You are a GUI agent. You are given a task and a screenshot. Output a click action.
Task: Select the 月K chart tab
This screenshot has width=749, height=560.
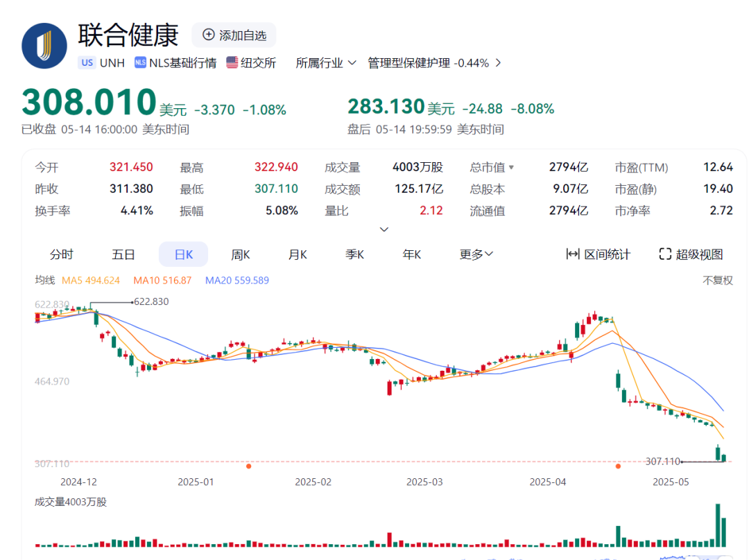[x=298, y=254]
